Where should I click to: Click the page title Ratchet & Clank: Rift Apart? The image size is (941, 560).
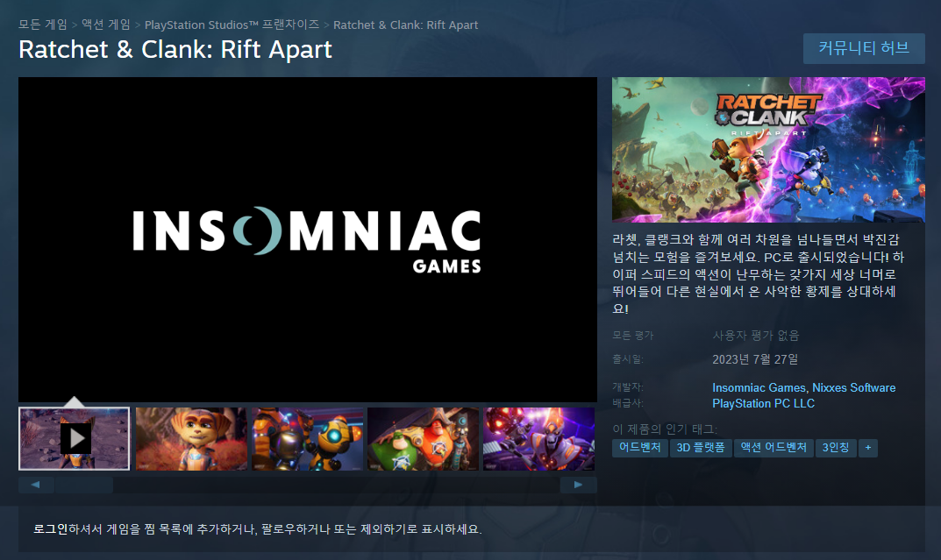pyautogui.click(x=175, y=49)
